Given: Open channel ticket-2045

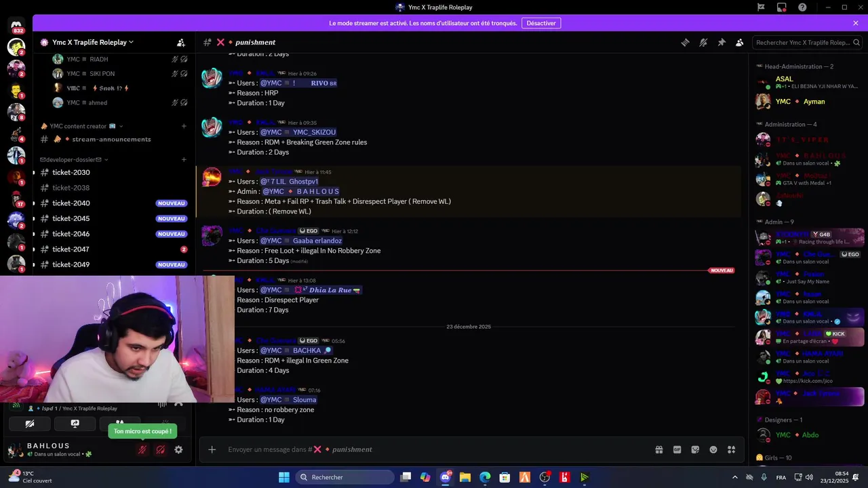Looking at the screenshot, I should (x=113, y=218).
